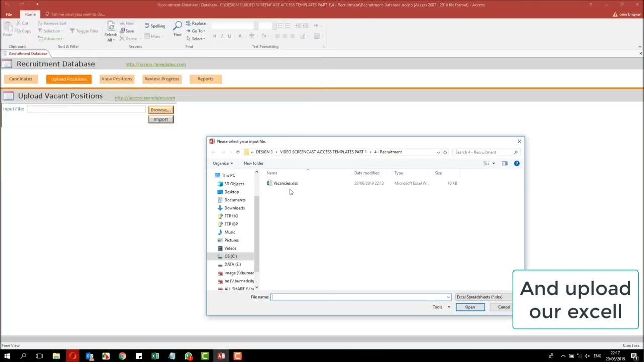This screenshot has height=362, width=644.
Task: Click the muted volume tray icon
Action: coord(587,356)
